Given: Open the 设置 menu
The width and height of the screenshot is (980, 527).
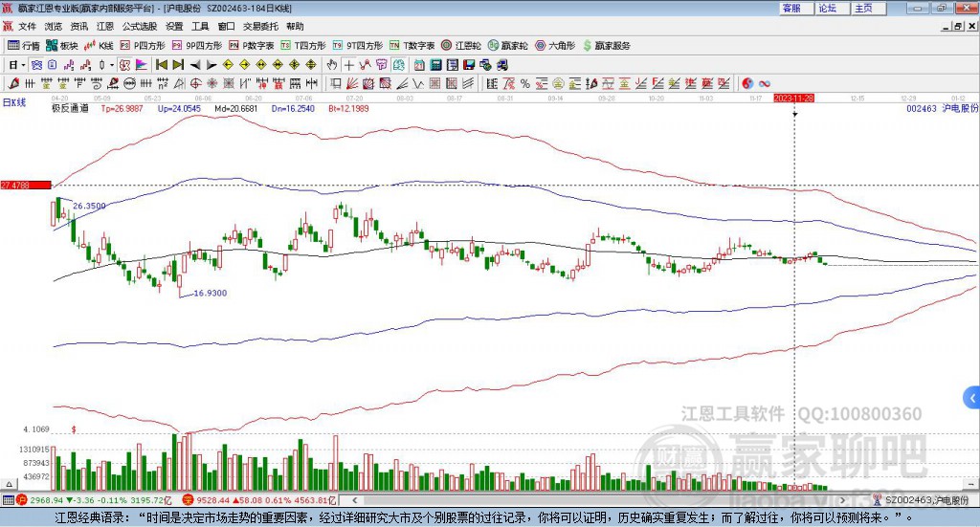Looking at the screenshot, I should (174, 26).
